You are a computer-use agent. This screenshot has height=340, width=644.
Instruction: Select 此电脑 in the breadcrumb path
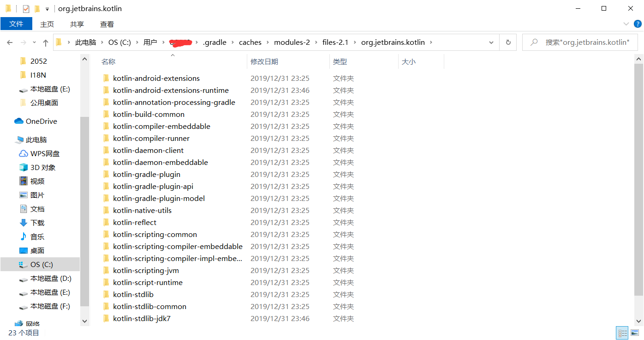pos(85,42)
